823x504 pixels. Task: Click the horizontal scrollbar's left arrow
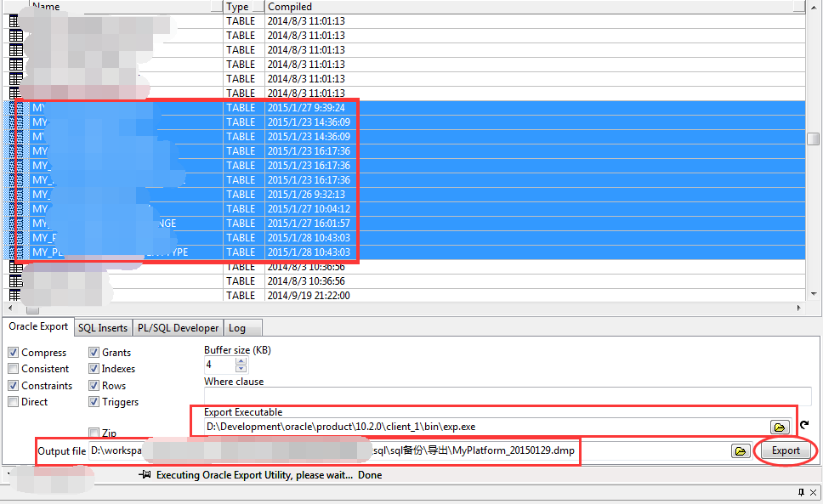[9, 308]
